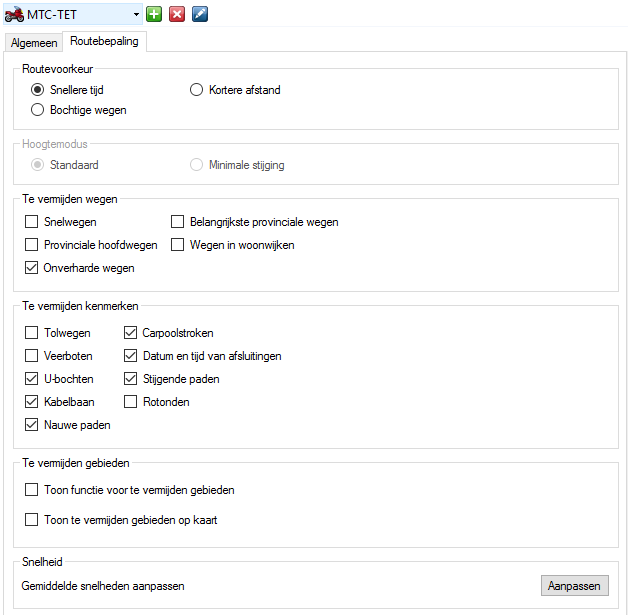Click the red delete profile icon

(x=177, y=14)
